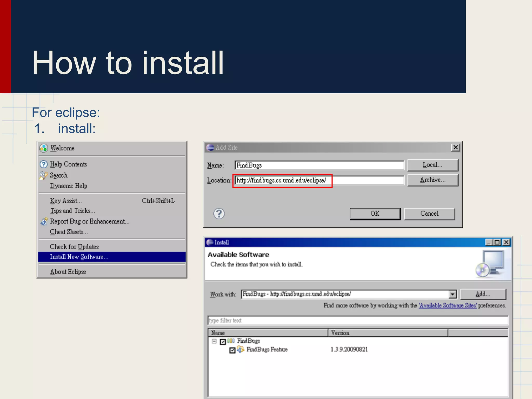Click the Eclipse icon in the Install title bar
532x399 pixels.
[210, 242]
